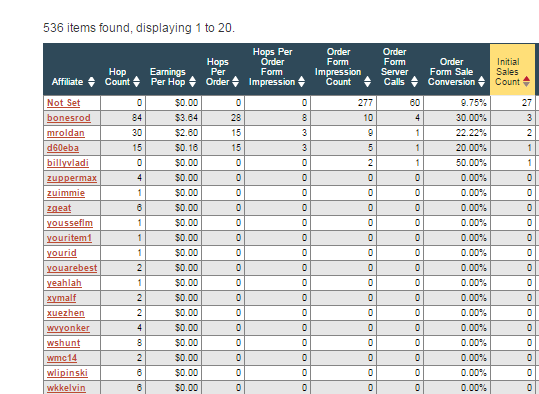Open affiliate d60eba details
Image resolution: width=539 pixels, height=394 pixels.
[x=63, y=148]
